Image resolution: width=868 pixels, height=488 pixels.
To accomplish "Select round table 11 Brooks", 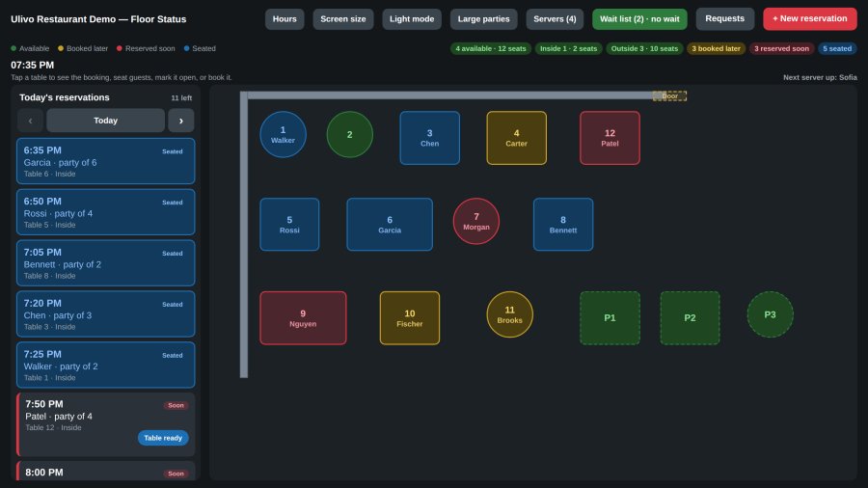I will tap(510, 314).
